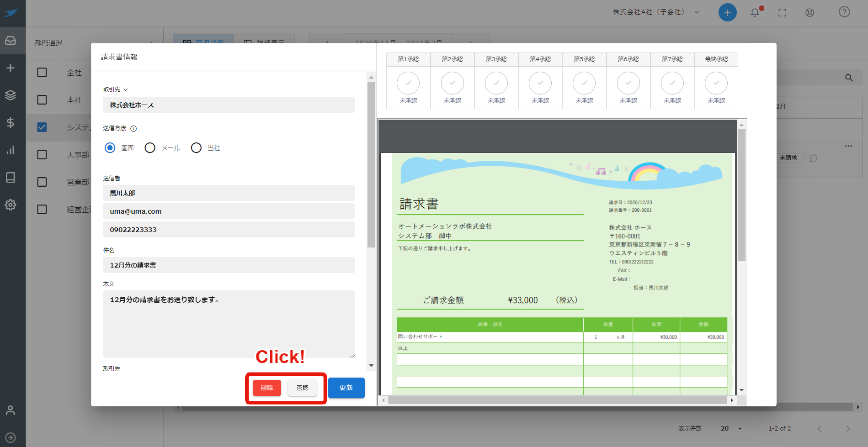This screenshot has width=868, height=447.
Task: Click the 第2承認 approval check circle
Action: click(x=452, y=84)
